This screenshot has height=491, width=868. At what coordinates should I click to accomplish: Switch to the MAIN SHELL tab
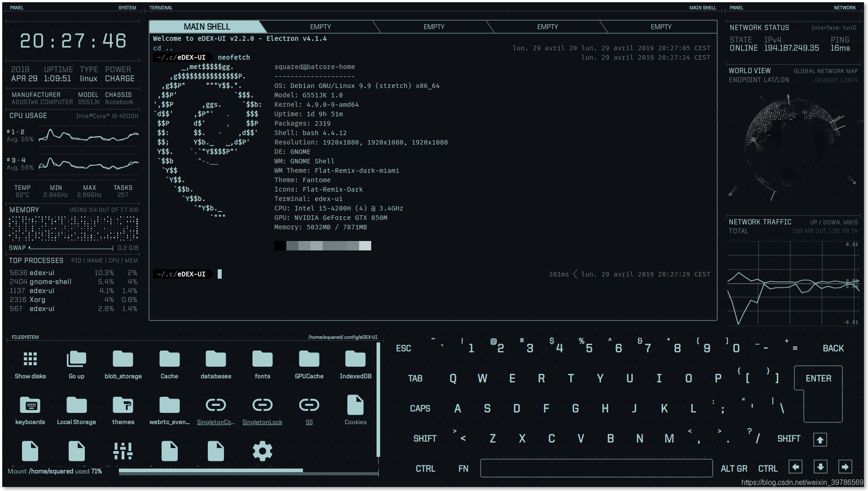(x=207, y=26)
